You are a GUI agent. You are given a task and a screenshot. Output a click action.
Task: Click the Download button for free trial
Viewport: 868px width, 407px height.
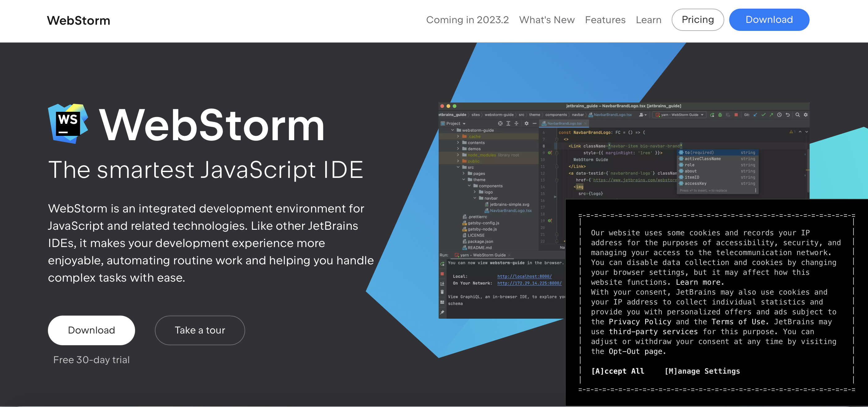tap(91, 330)
